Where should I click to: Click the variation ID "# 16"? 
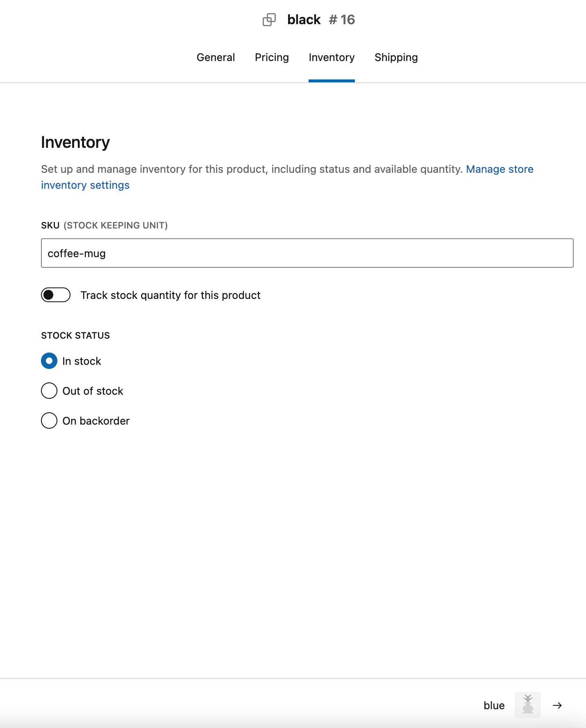pyautogui.click(x=341, y=20)
